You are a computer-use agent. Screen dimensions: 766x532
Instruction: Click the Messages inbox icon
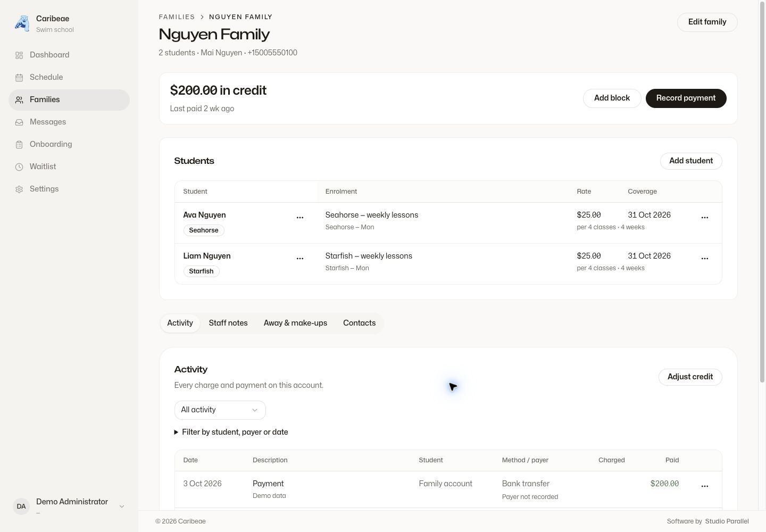pyautogui.click(x=19, y=122)
